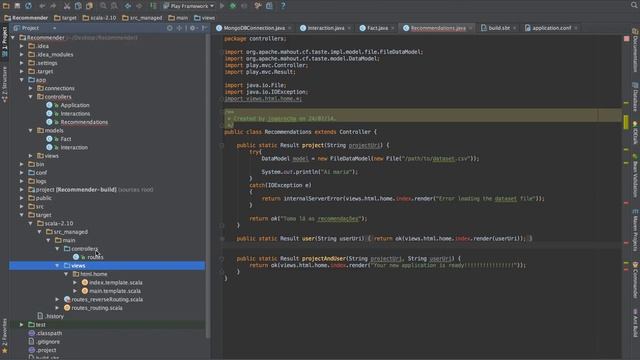Toggle fold on projectAndUser method
Viewport: 640px width, 360px height.
[222, 259]
